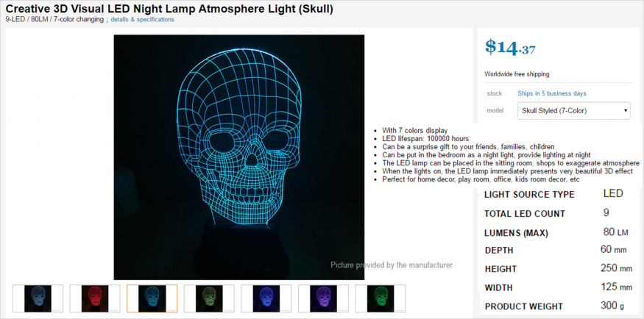
Task: Click the details & specifications link
Action: pyautogui.click(x=143, y=19)
